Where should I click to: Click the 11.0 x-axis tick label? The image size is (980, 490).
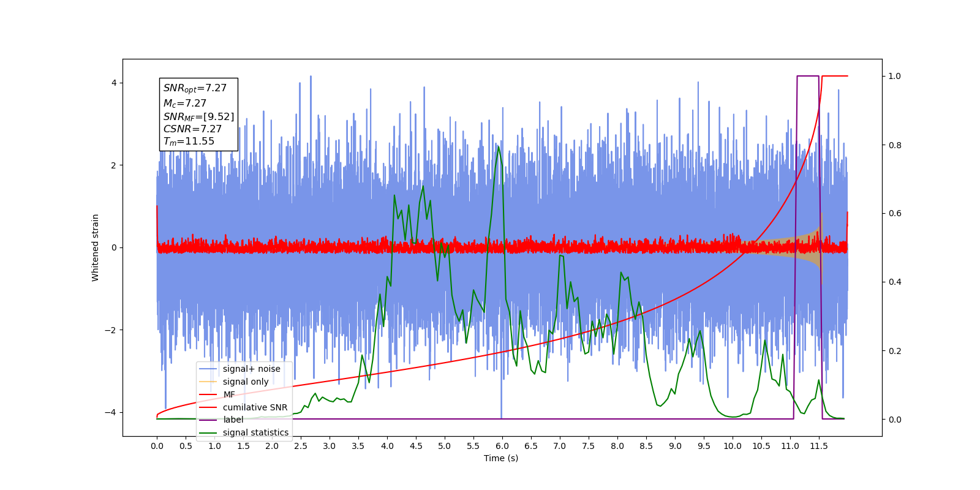tap(790, 446)
